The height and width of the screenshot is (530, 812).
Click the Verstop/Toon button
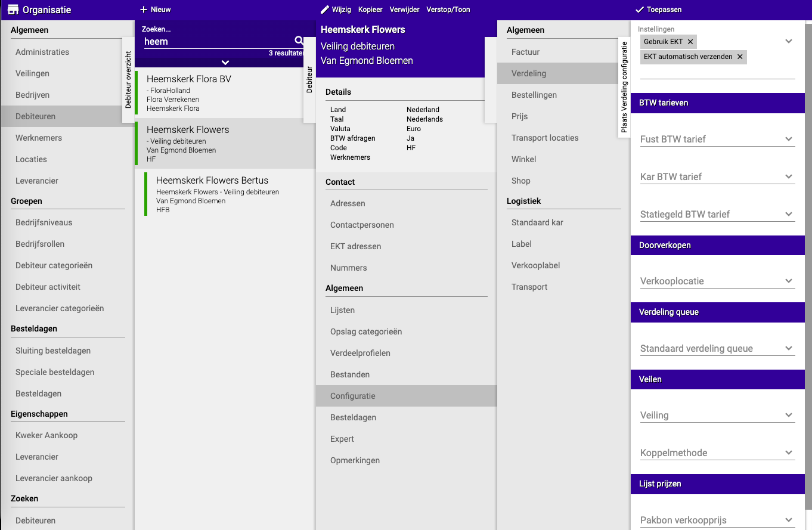click(x=448, y=10)
